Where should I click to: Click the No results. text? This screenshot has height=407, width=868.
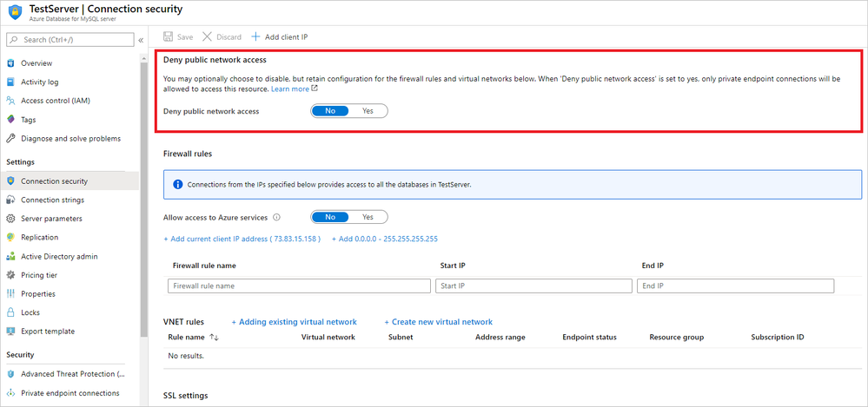[186, 356]
